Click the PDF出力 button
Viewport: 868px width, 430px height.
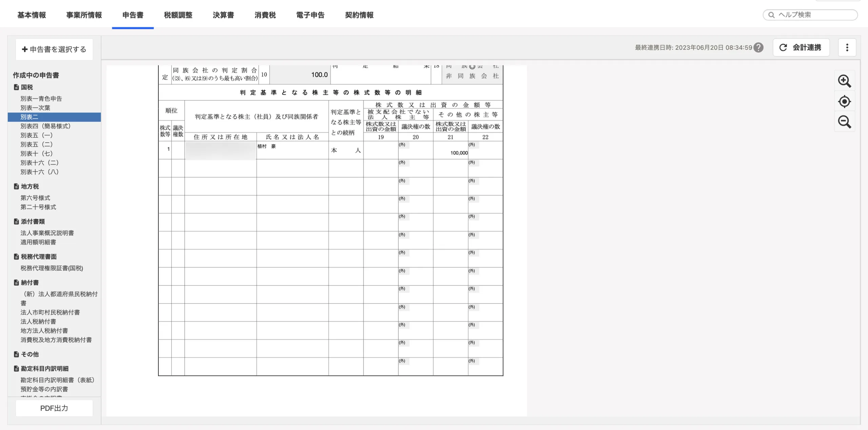[x=54, y=408]
